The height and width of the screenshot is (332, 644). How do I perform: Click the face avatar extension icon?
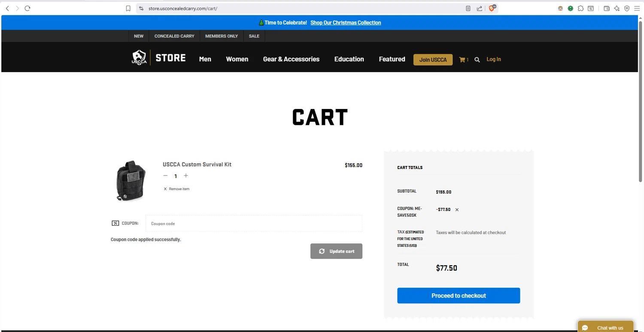tap(560, 8)
